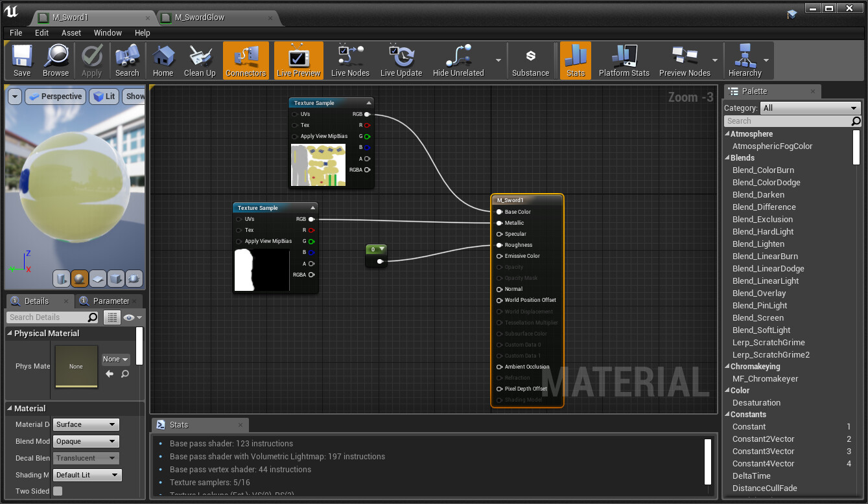Viewport: 868px width, 504px height.
Task: Toggle the Live Preview button
Action: coord(298,61)
